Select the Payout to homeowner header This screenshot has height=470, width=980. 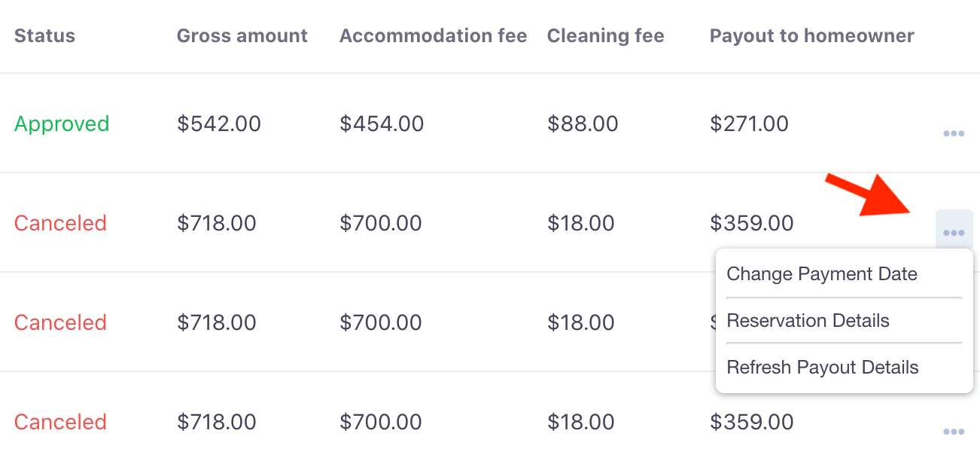812,35
